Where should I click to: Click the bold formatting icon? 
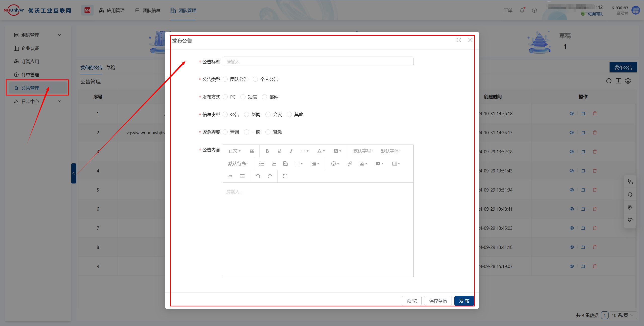267,151
